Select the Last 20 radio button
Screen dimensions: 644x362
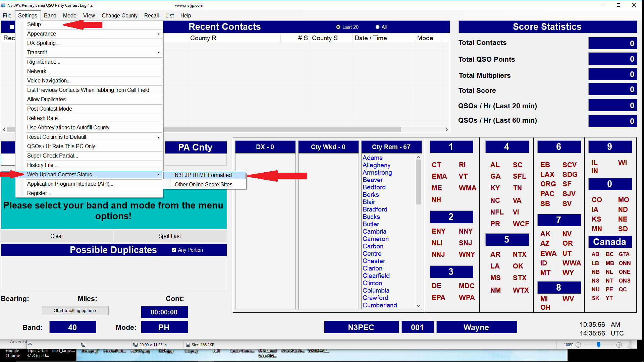(x=338, y=27)
